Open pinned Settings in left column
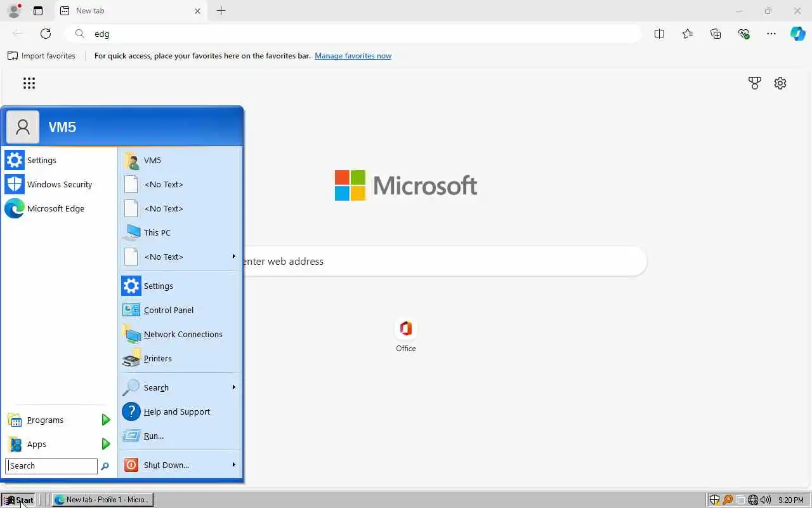Image resolution: width=812 pixels, height=508 pixels. tap(60, 160)
